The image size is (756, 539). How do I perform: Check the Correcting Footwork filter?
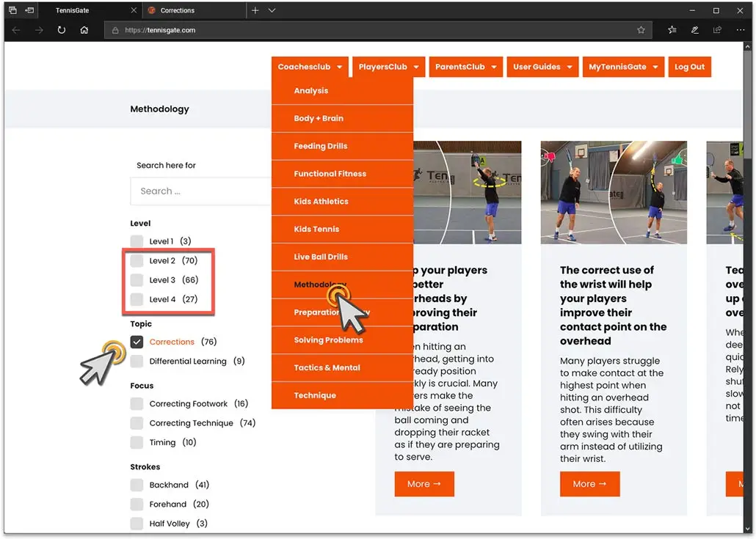[137, 403]
